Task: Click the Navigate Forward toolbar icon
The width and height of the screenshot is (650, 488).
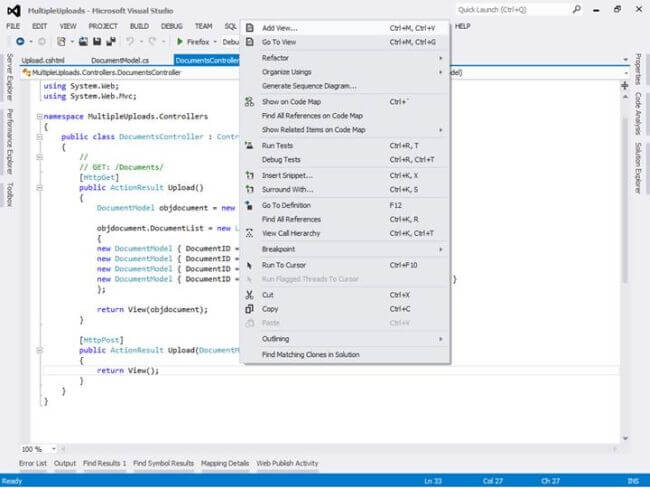Action: point(42,41)
